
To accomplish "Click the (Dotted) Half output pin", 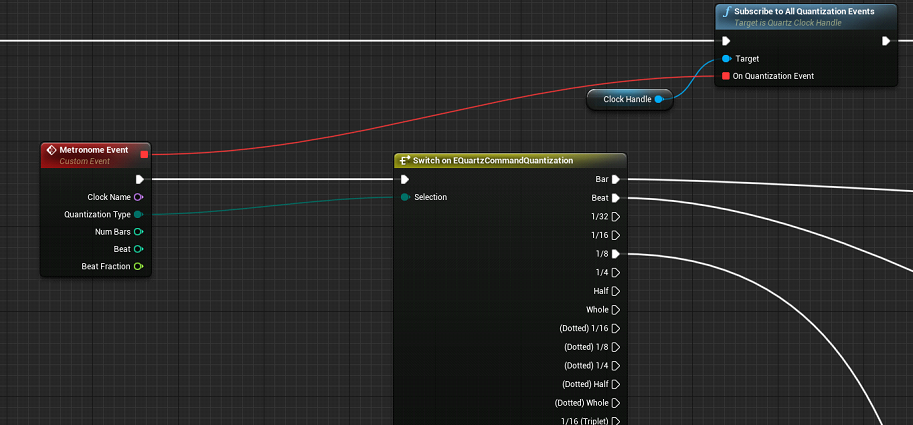I will click(615, 384).
